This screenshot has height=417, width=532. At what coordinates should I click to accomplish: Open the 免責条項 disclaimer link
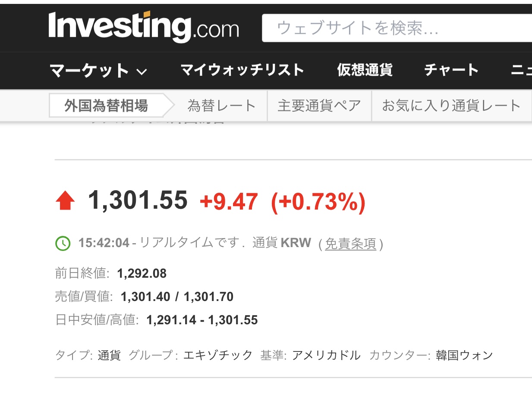click(350, 244)
